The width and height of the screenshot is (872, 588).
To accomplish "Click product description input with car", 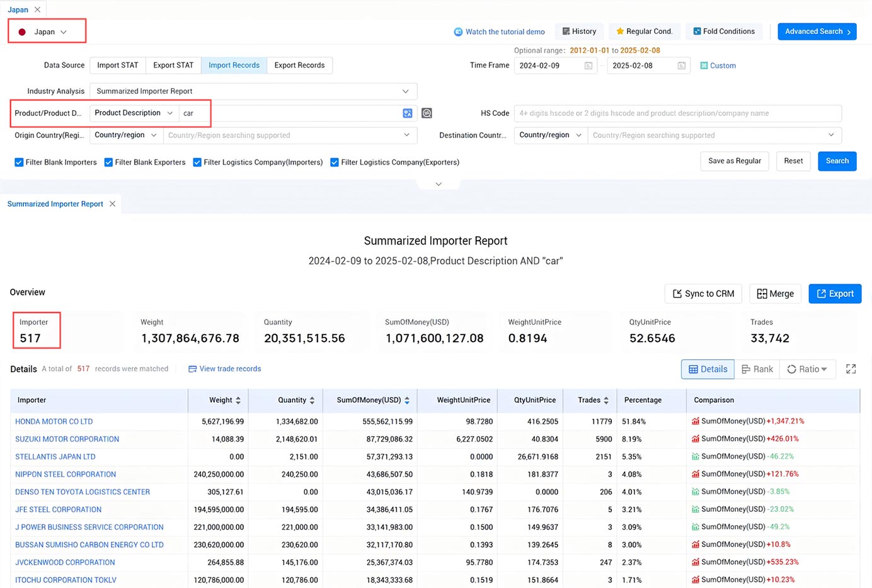I will tap(290, 113).
